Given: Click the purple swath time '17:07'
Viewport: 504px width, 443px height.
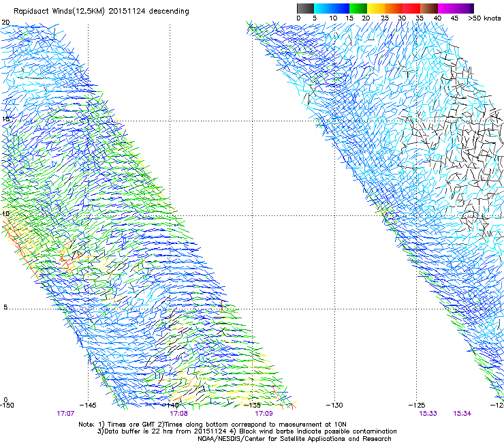Looking at the screenshot, I should (x=65, y=414).
